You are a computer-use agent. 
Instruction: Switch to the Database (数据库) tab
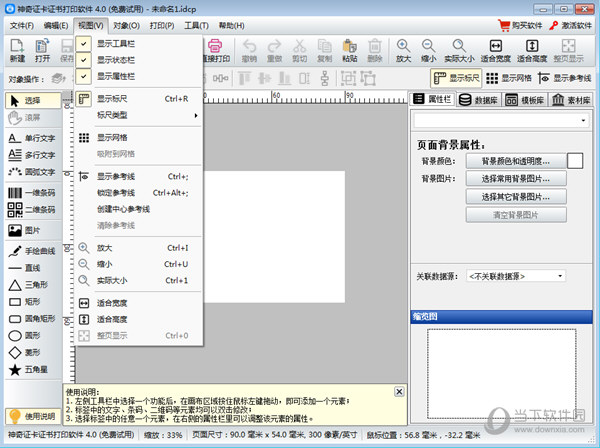pyautogui.click(x=479, y=100)
